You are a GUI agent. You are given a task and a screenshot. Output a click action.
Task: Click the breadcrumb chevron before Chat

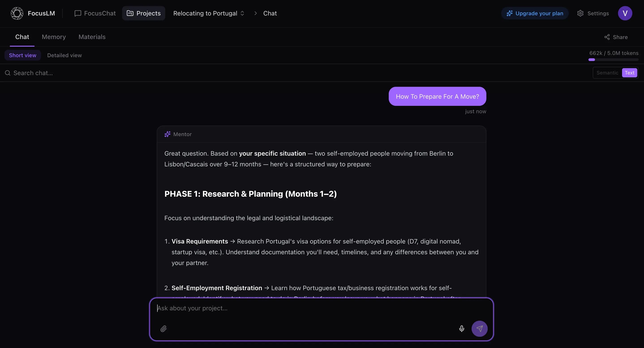pyautogui.click(x=255, y=13)
